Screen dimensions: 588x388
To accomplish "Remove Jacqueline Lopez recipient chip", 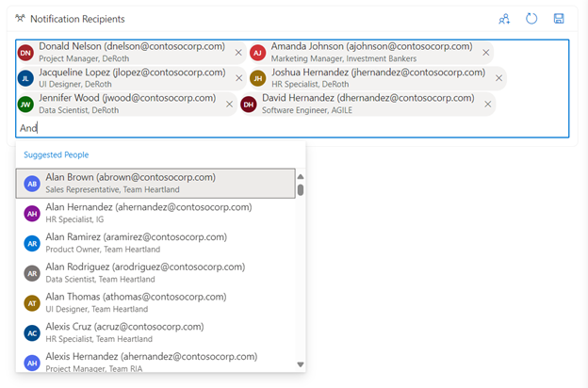I will coord(238,78).
